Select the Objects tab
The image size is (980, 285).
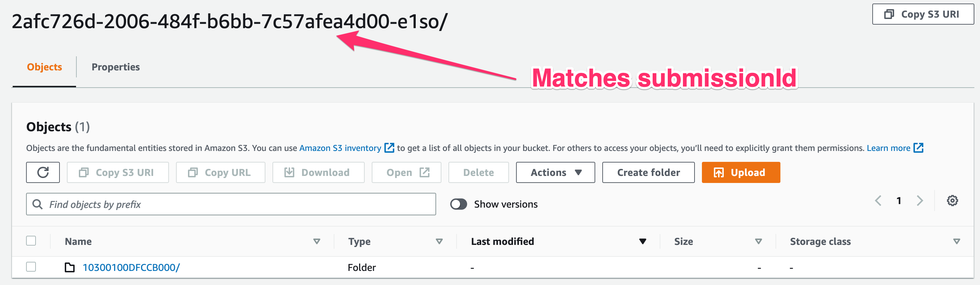pos(44,67)
